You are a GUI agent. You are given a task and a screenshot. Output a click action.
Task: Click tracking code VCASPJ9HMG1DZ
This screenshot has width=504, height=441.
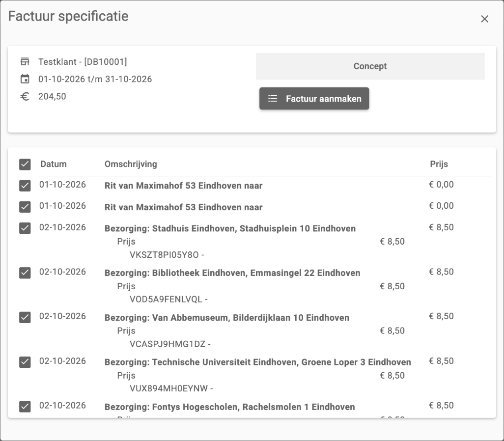coord(167,344)
